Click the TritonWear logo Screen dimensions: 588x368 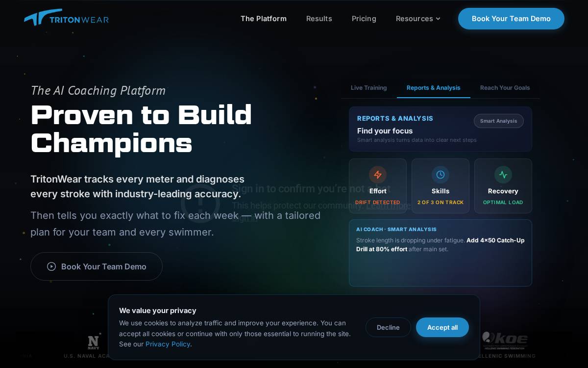click(67, 18)
